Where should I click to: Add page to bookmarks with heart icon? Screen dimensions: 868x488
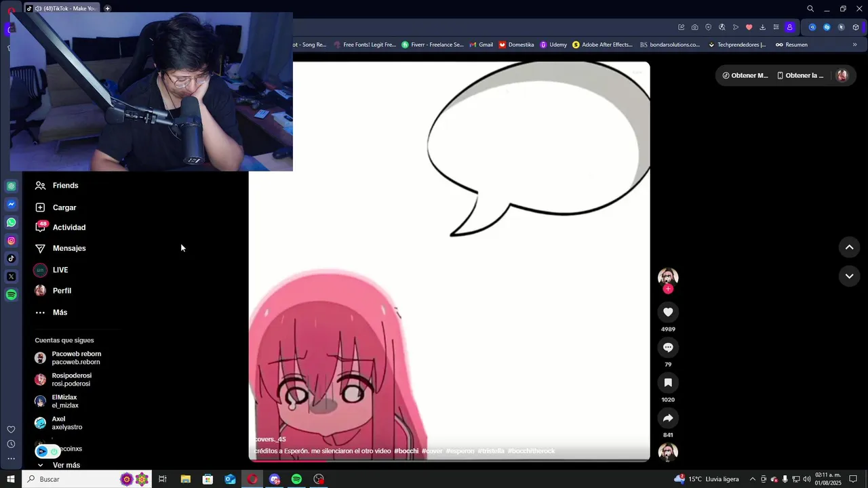[749, 27]
